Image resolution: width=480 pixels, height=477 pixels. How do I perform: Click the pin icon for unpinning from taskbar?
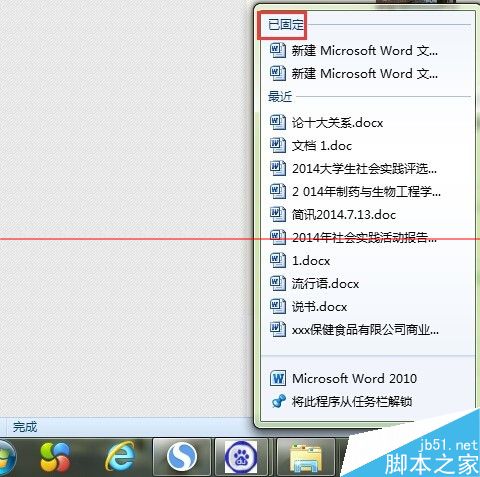click(279, 401)
